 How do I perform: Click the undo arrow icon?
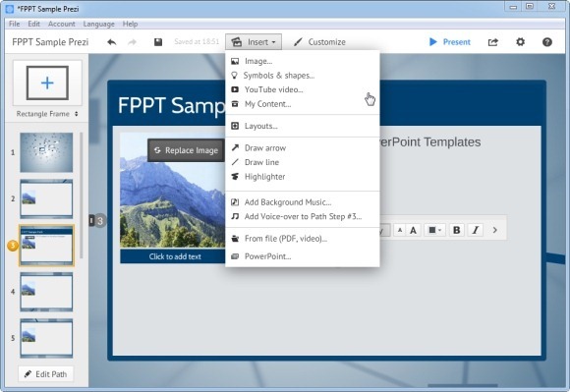(x=112, y=42)
